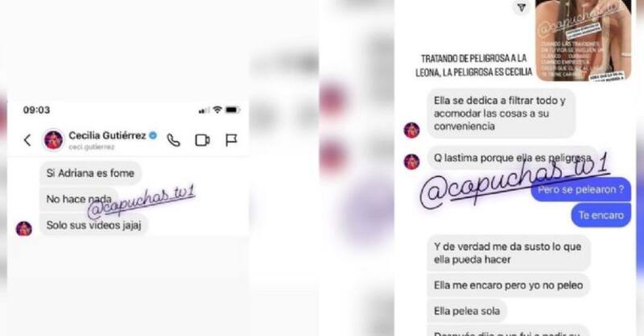Select the 'Pero se pelearon ?' bubble
644x336 pixels.
pyautogui.click(x=580, y=189)
